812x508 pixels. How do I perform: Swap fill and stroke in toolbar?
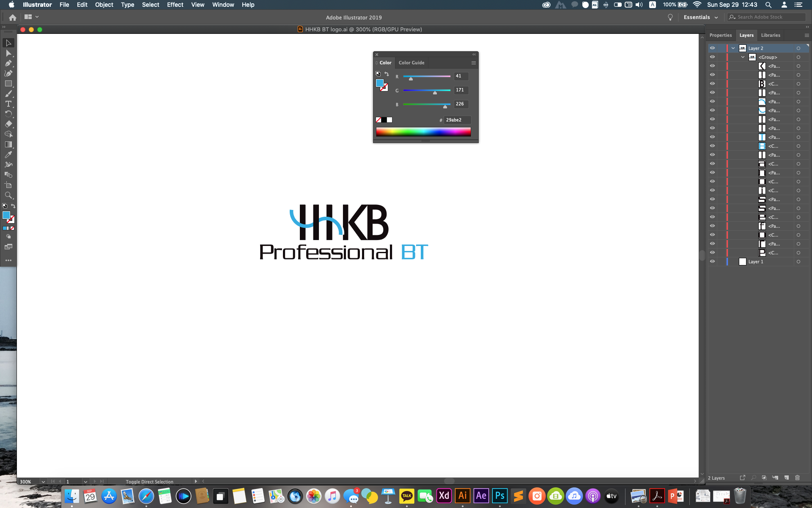click(x=13, y=206)
